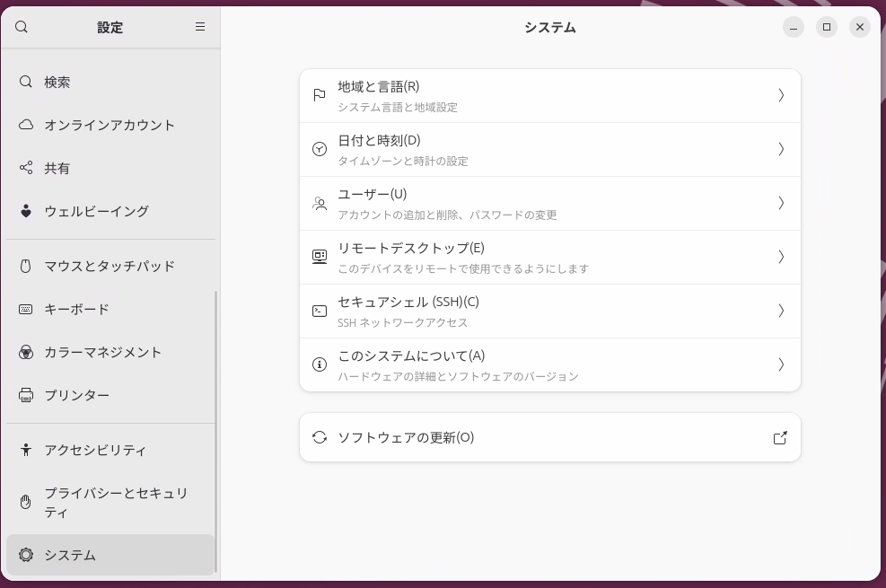This screenshot has width=886, height=588.
Task: Go to 共有 settings panel
Action: (110, 168)
